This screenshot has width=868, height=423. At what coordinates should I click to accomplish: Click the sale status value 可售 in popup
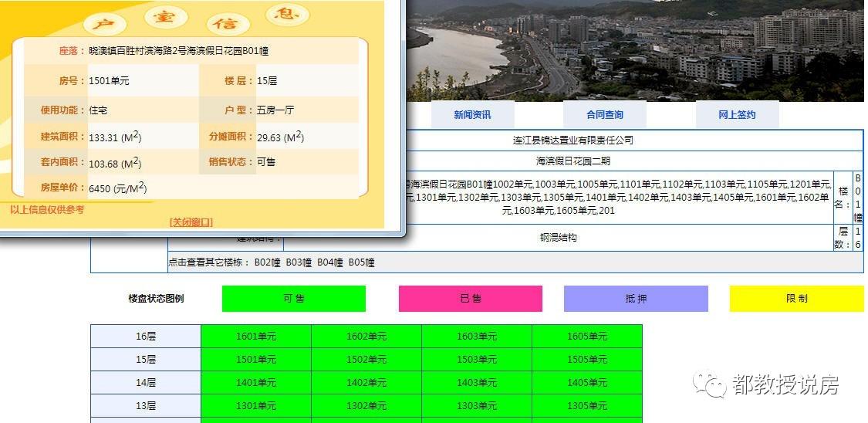266,162
